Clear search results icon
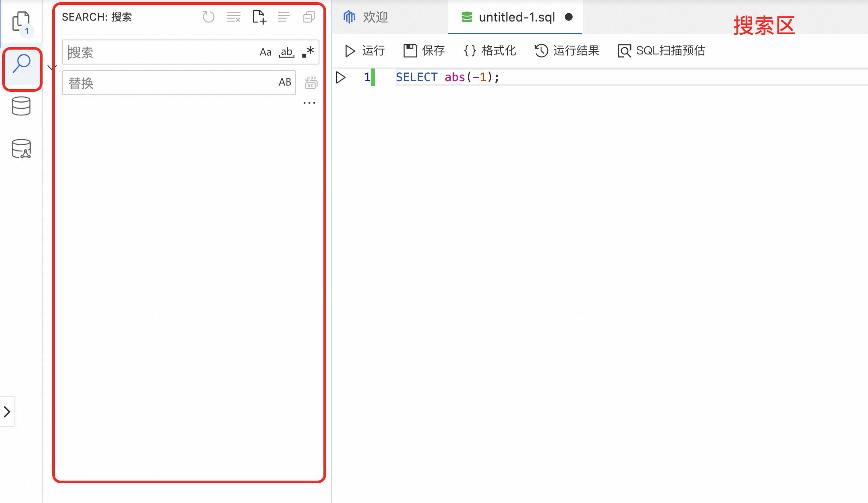The width and height of the screenshot is (868, 503). [233, 17]
